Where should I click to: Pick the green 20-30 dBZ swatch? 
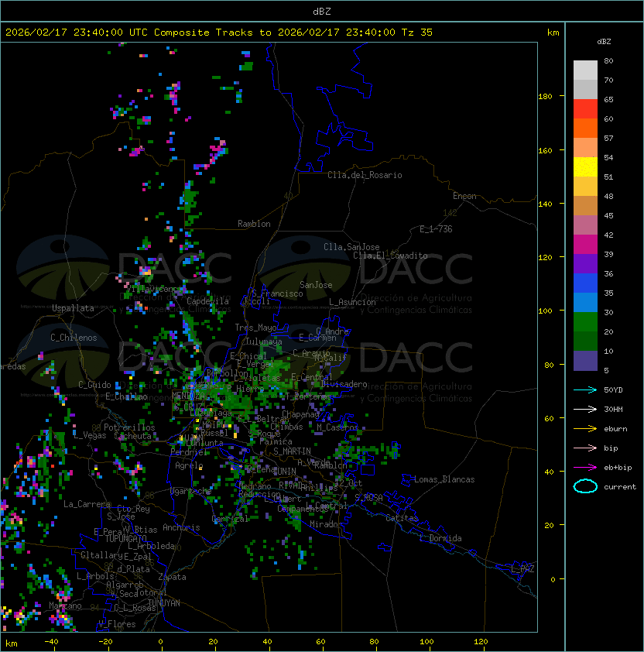(x=585, y=322)
